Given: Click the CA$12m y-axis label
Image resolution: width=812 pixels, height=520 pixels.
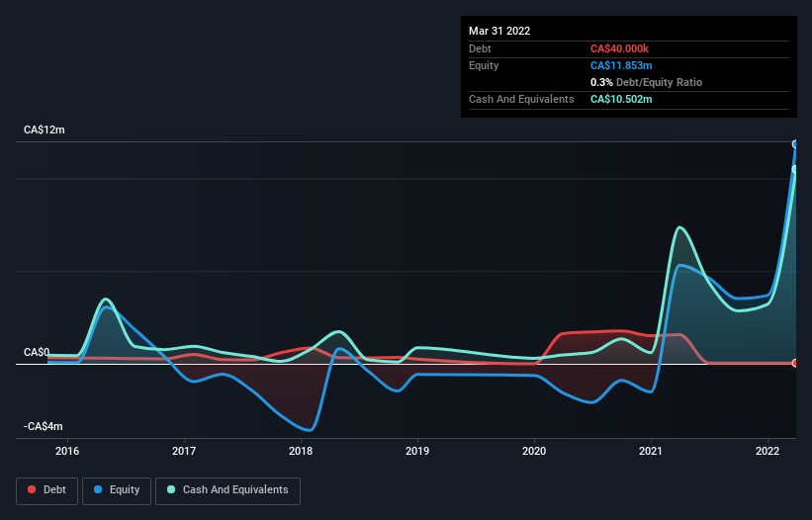Looking at the screenshot, I should pyautogui.click(x=45, y=130).
